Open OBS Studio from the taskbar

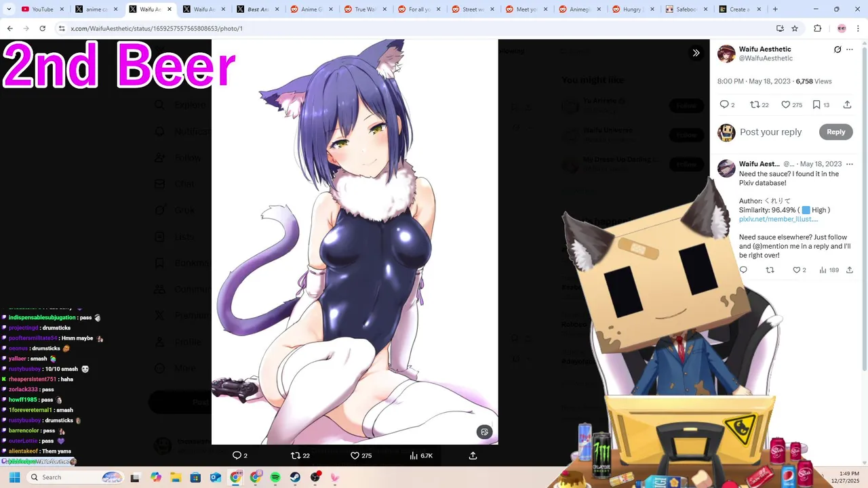pyautogui.click(x=315, y=477)
